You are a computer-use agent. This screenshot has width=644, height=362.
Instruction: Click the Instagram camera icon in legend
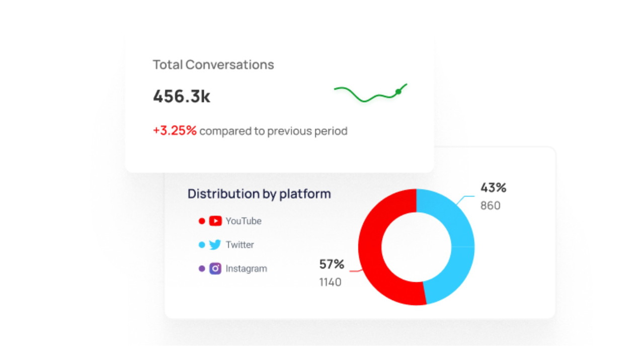215,268
